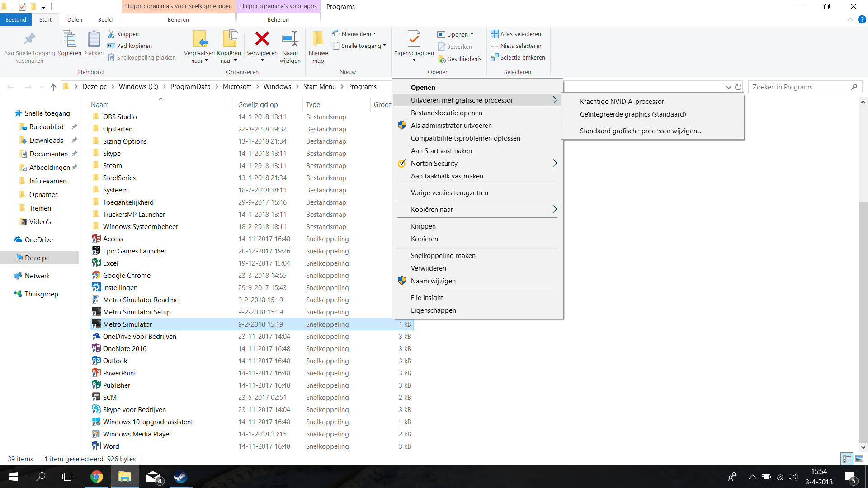The height and width of the screenshot is (488, 868).
Task: Click the Geschiedenis button
Action: coord(459,59)
